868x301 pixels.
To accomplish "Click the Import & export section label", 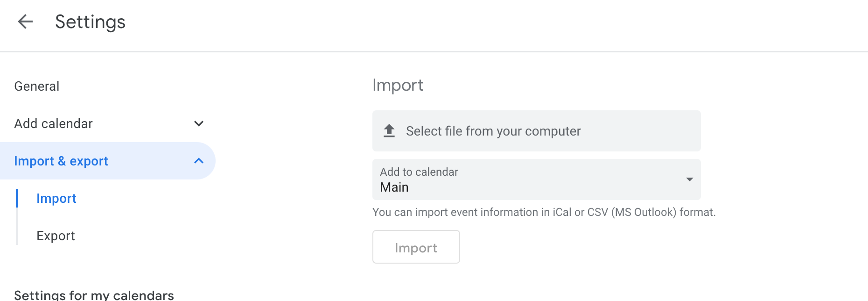I will (x=61, y=161).
